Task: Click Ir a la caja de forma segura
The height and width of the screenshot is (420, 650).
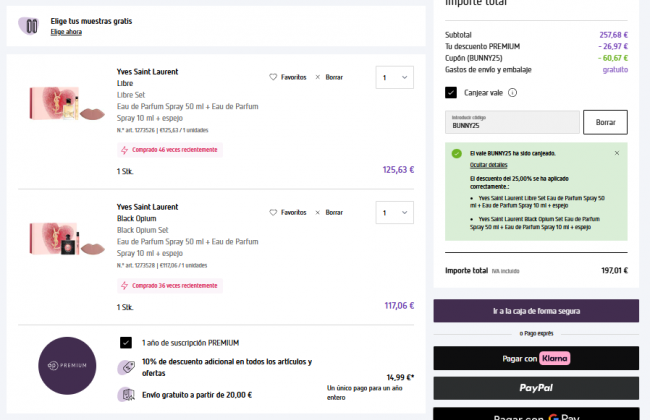Action: coord(536,311)
